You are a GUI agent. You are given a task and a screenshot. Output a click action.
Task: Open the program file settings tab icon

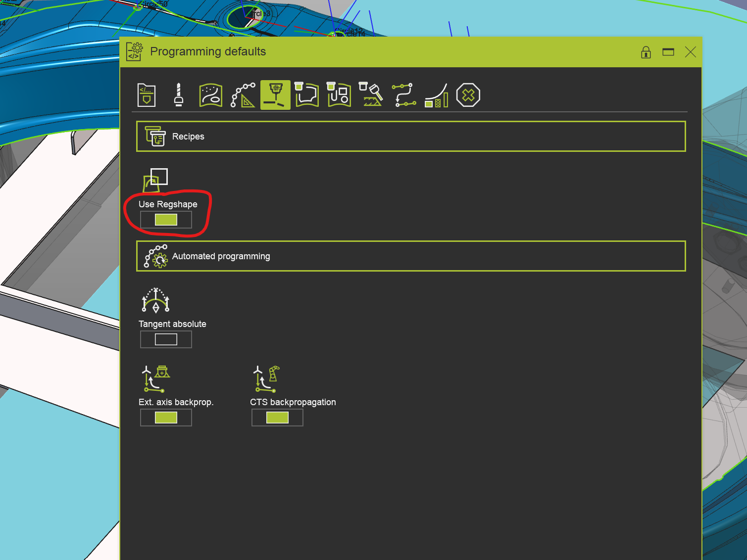click(147, 95)
